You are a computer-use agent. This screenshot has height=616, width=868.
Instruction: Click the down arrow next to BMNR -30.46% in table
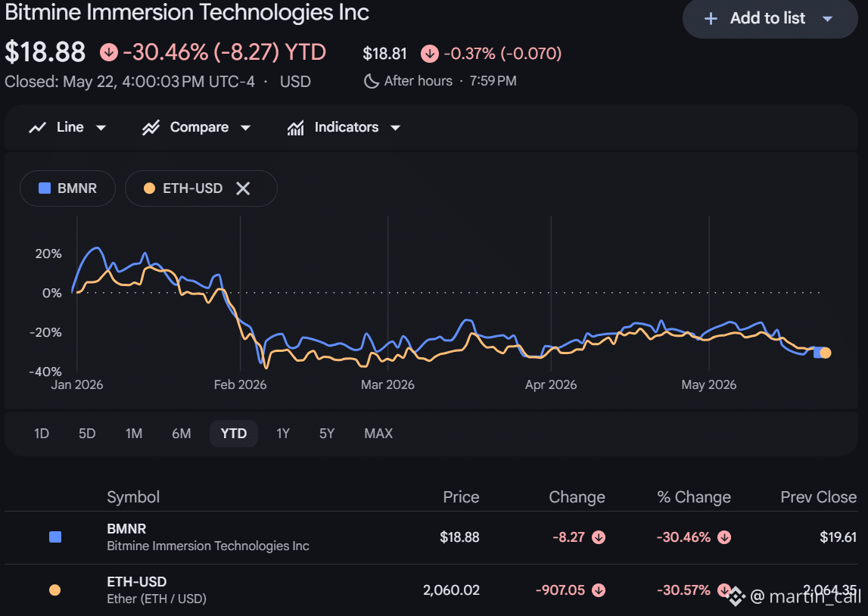[x=724, y=537]
